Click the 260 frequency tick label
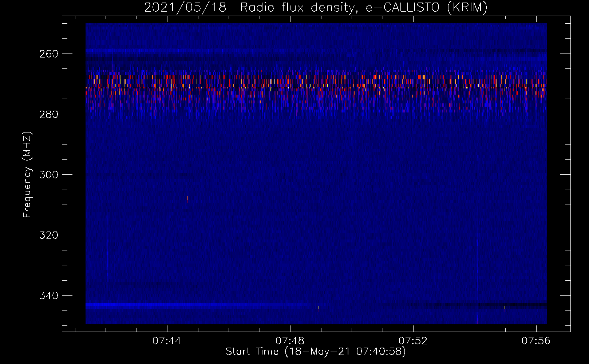The height and width of the screenshot is (364, 589). (x=48, y=54)
